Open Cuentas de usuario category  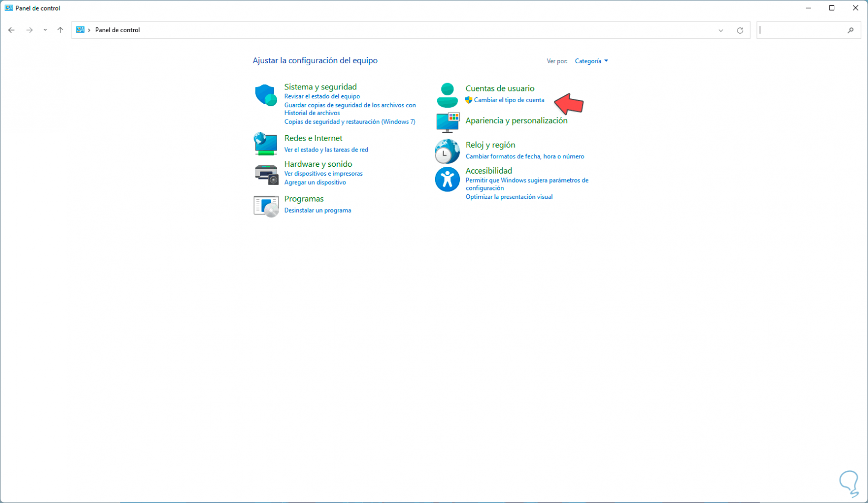pyautogui.click(x=500, y=88)
